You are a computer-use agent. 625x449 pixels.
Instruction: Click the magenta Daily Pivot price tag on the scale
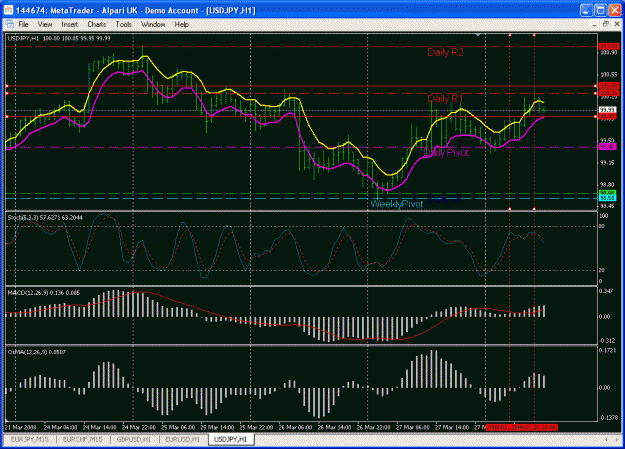coord(608,147)
